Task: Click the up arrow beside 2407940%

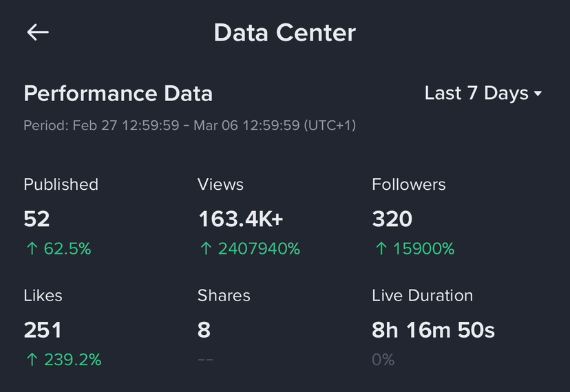Action: 205,249
